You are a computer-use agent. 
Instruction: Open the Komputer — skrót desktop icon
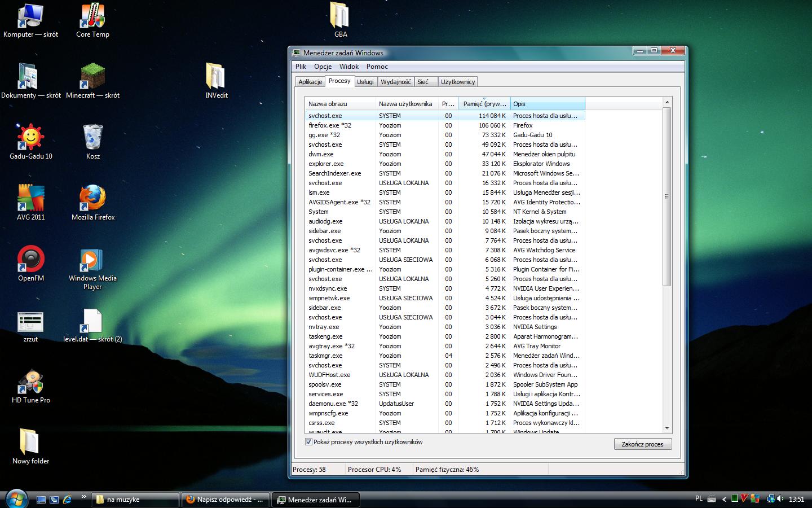point(31,21)
